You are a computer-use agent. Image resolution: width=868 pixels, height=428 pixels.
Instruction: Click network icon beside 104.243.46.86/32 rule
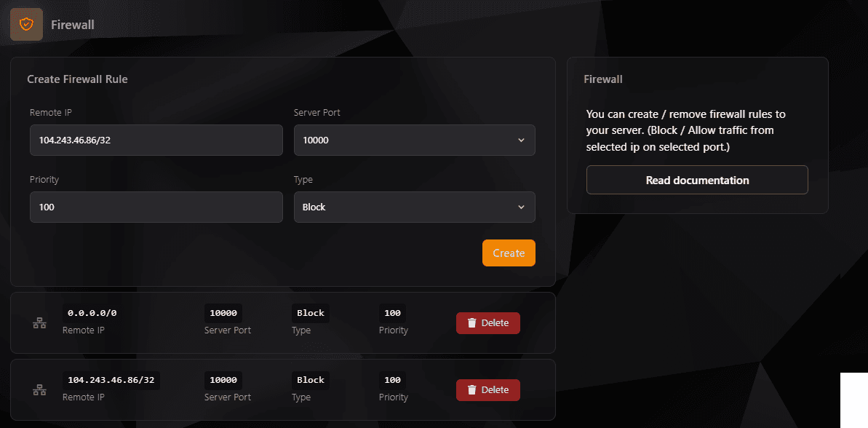point(39,390)
